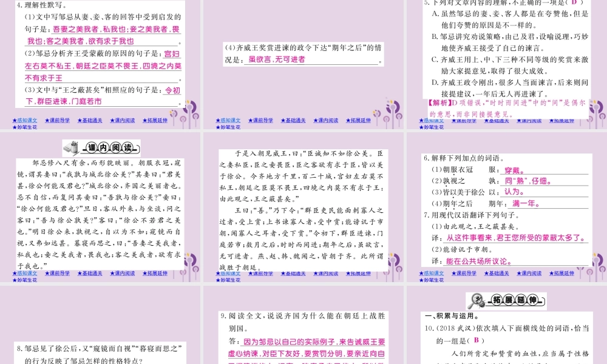Go to ★基础通关 on the 邹忌修八尺有余 slide

[x=90, y=274]
